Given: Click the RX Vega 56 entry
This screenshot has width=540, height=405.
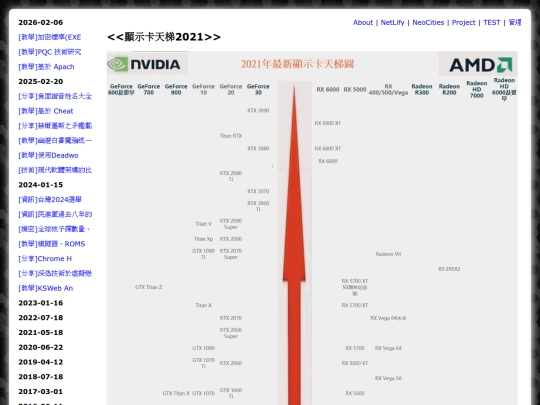Looking at the screenshot, I should [388, 378].
